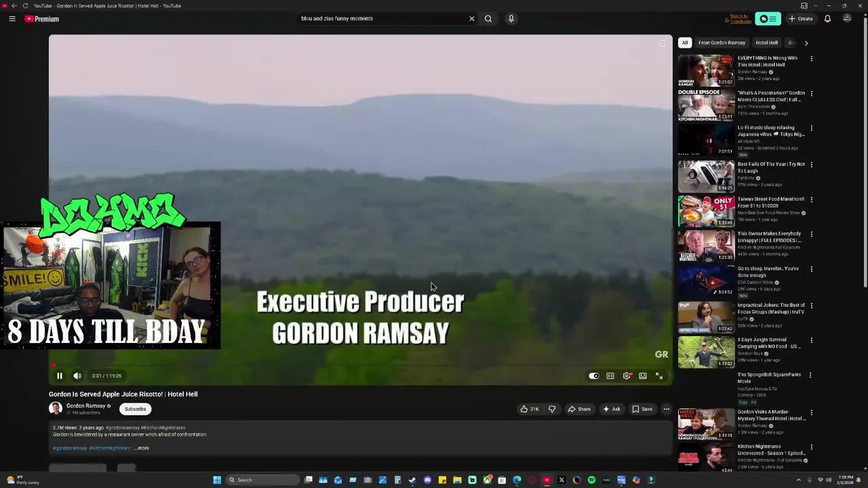Image resolution: width=868 pixels, height=488 pixels.
Task: Open Go to sleep, traveler video title
Action: click(x=768, y=272)
